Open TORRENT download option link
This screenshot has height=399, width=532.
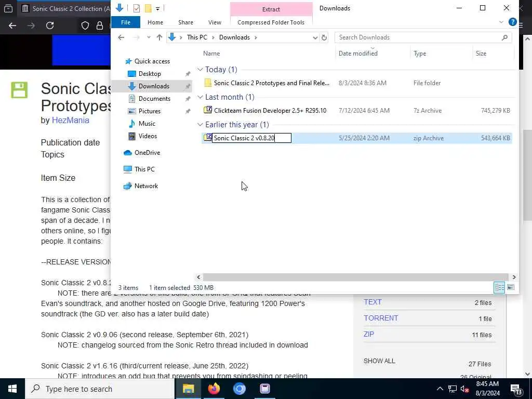(x=381, y=318)
